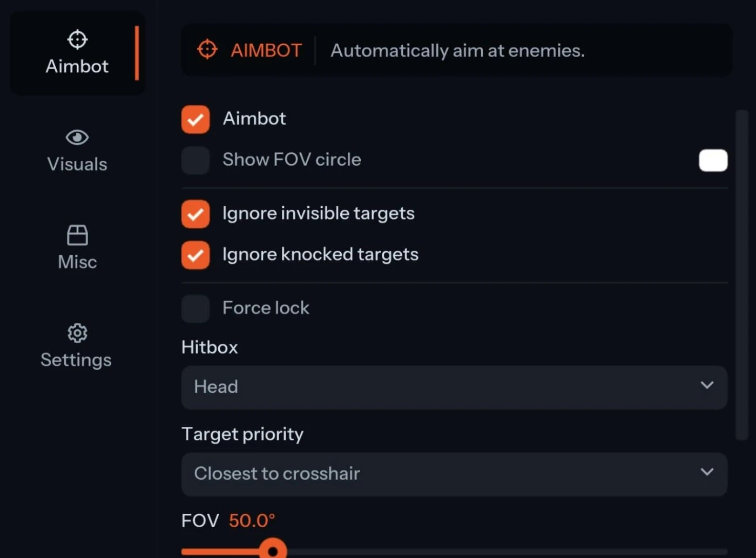Turn on the Force lock checkbox
The width and height of the screenshot is (756, 558).
195,309
